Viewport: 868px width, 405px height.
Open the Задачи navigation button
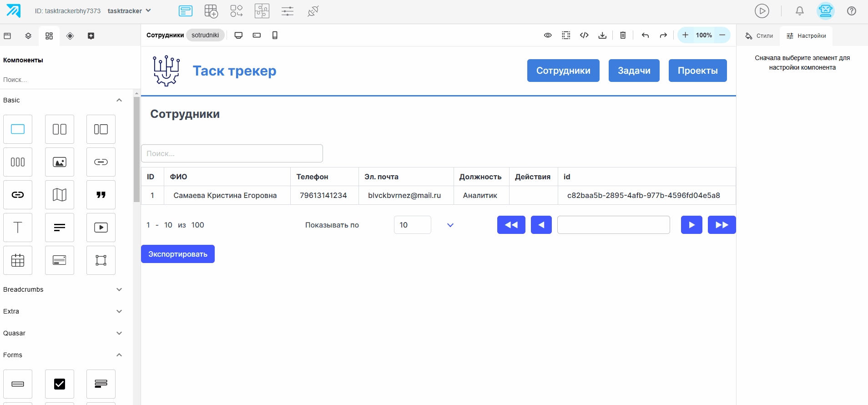coord(634,71)
